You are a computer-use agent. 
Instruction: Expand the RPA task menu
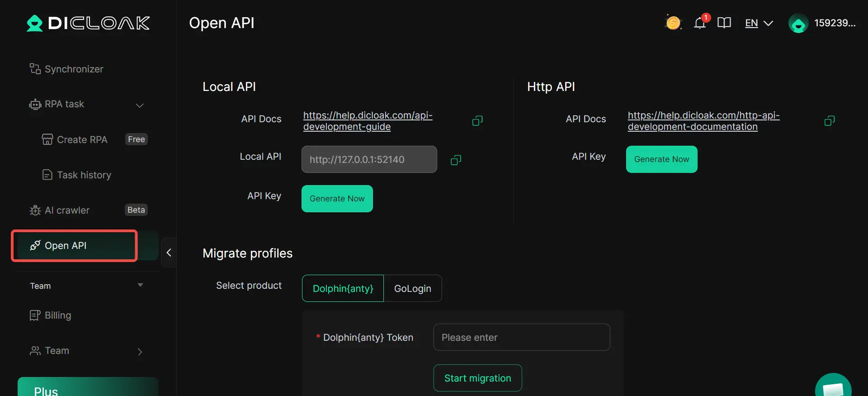pyautogui.click(x=140, y=105)
